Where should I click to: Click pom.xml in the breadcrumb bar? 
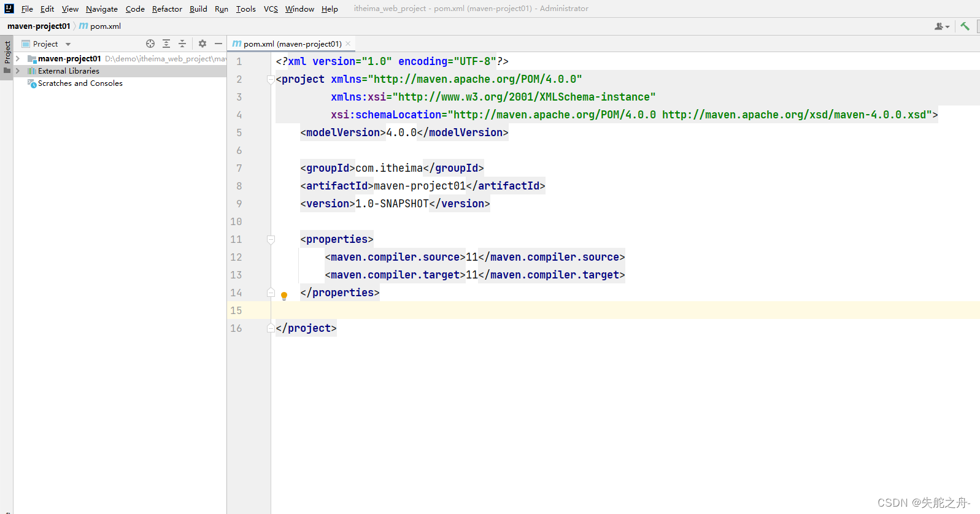click(x=100, y=26)
